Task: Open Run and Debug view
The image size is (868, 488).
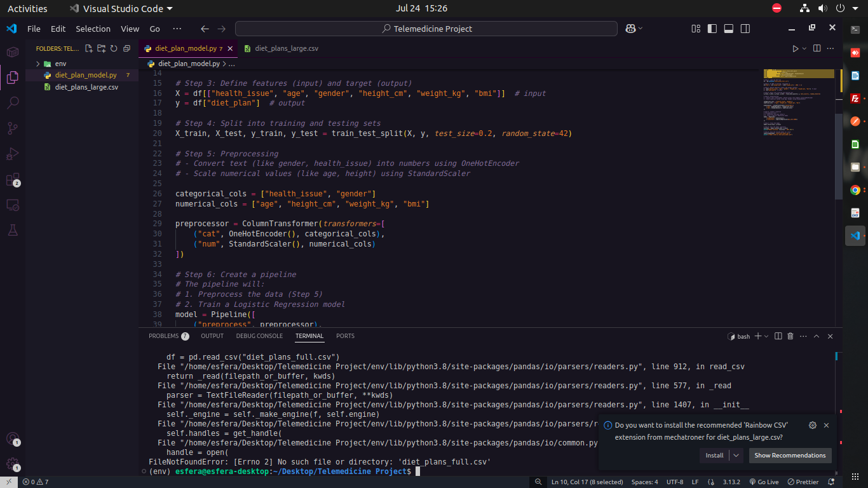Action: click(13, 154)
